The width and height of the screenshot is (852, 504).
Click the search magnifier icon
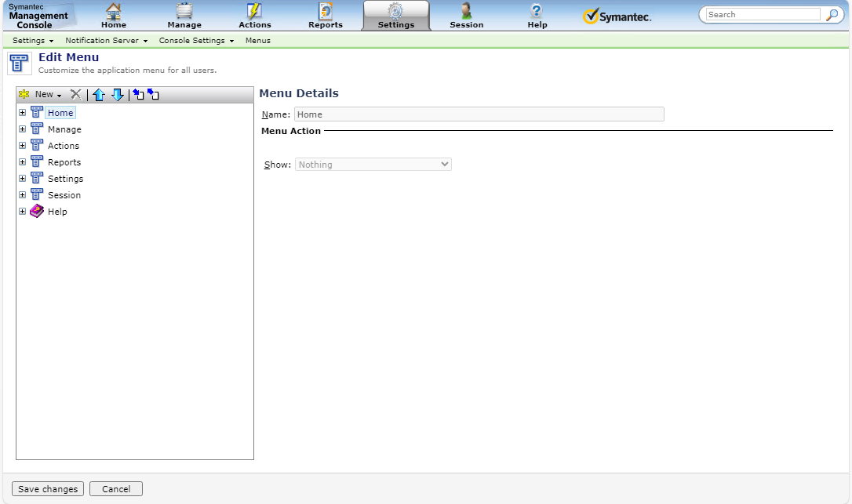coord(832,15)
